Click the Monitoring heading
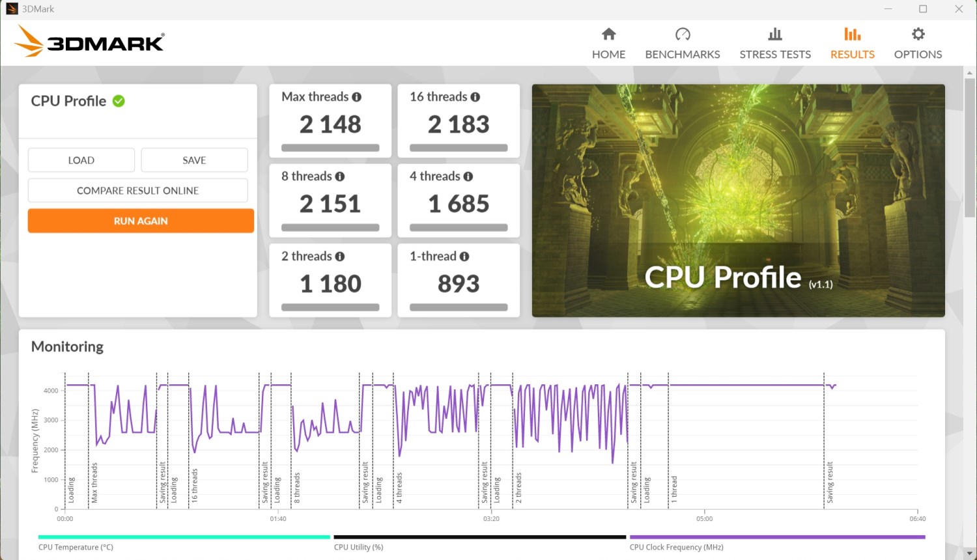 67,346
